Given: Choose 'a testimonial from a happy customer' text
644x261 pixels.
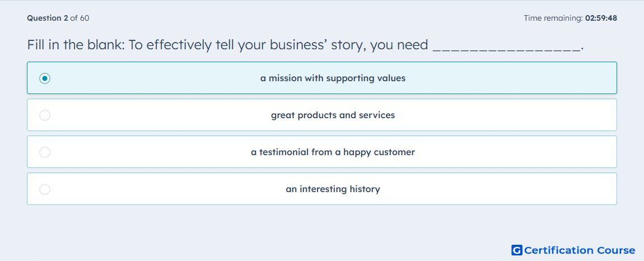Looking at the screenshot, I should [333, 152].
